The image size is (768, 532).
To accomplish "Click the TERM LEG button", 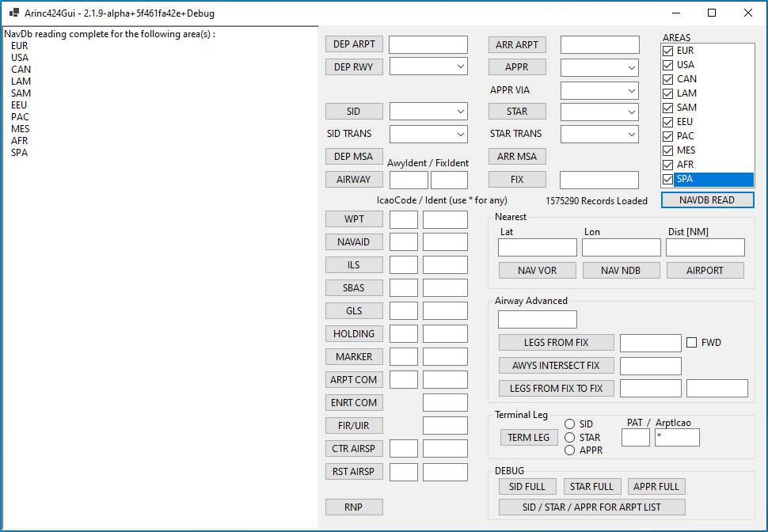I will (528, 438).
